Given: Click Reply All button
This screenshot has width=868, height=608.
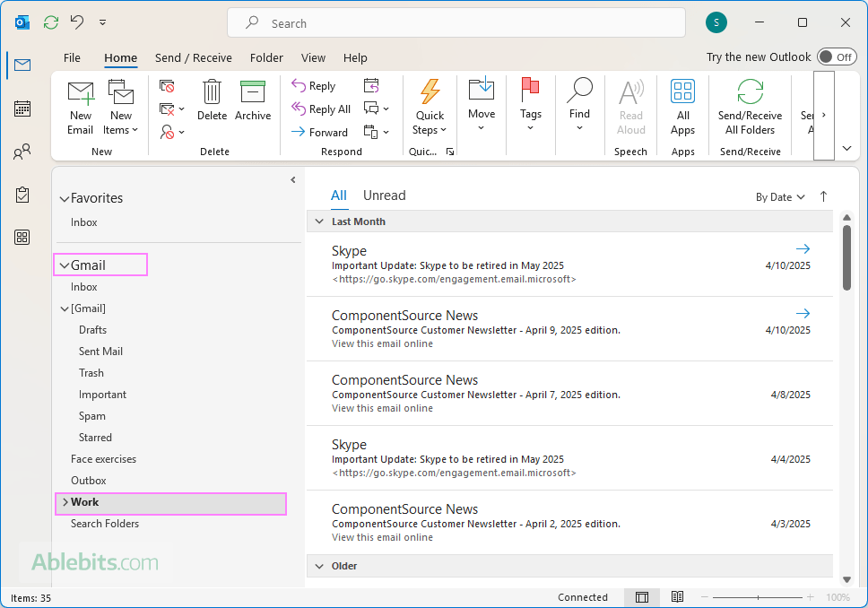Looking at the screenshot, I should [x=321, y=109].
